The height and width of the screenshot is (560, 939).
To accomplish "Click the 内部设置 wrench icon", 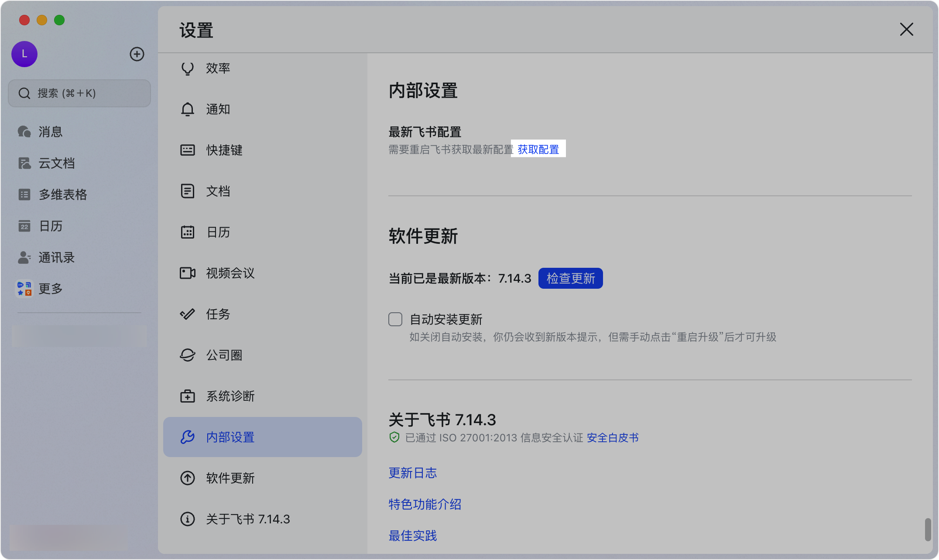I will (x=188, y=437).
